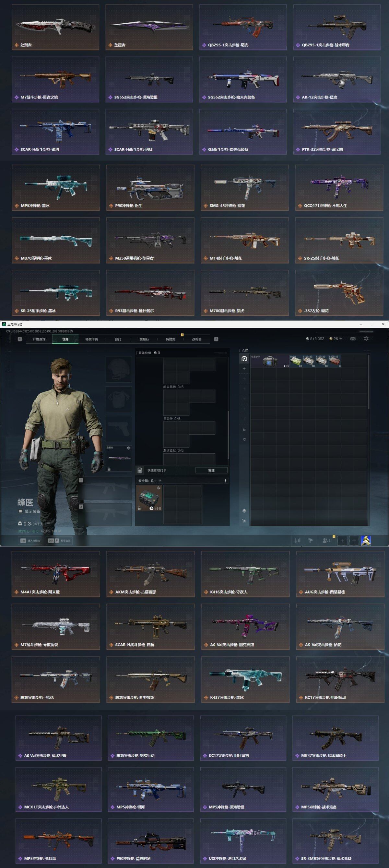
Task: Select the 处刑者 knife skin card
Action: click(55, 27)
